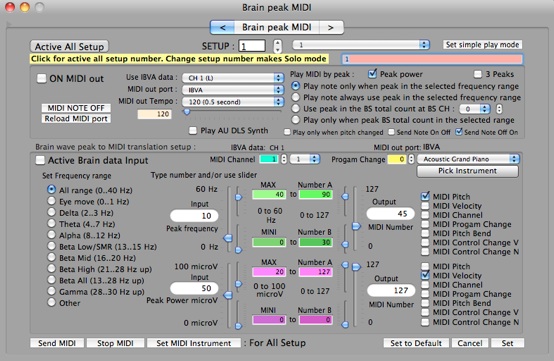Open Acoustic Grand Piano instrument dropdown

coord(468,159)
